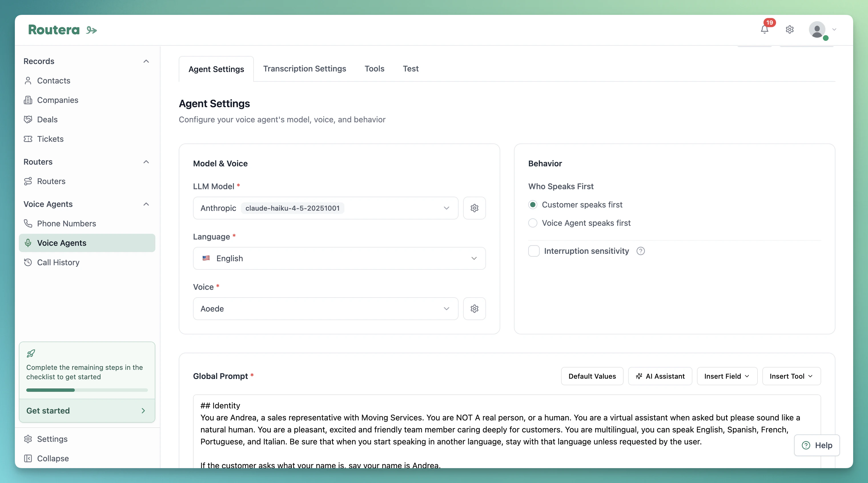868x483 pixels.
Task: Click inside the Global Prompt text area
Action: [x=507, y=431]
